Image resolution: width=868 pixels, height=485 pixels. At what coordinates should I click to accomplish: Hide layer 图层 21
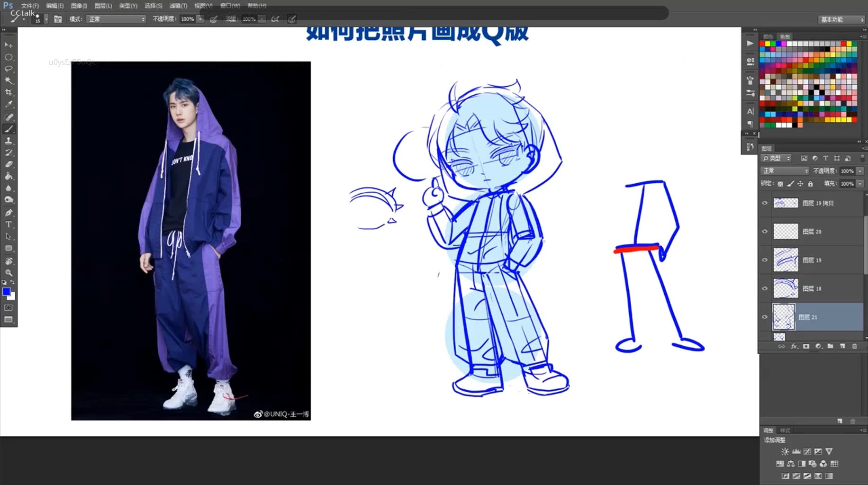pyautogui.click(x=765, y=317)
